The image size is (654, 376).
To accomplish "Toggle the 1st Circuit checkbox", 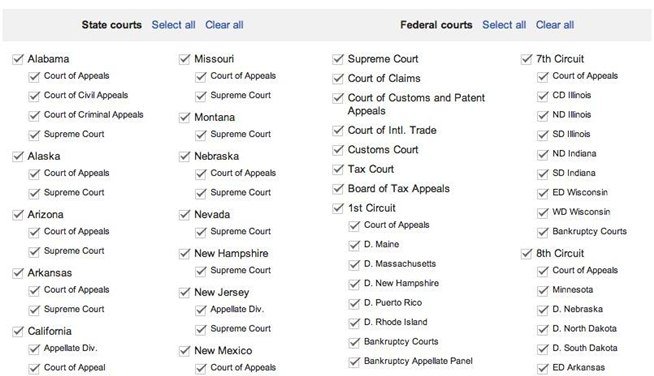I will [338, 208].
